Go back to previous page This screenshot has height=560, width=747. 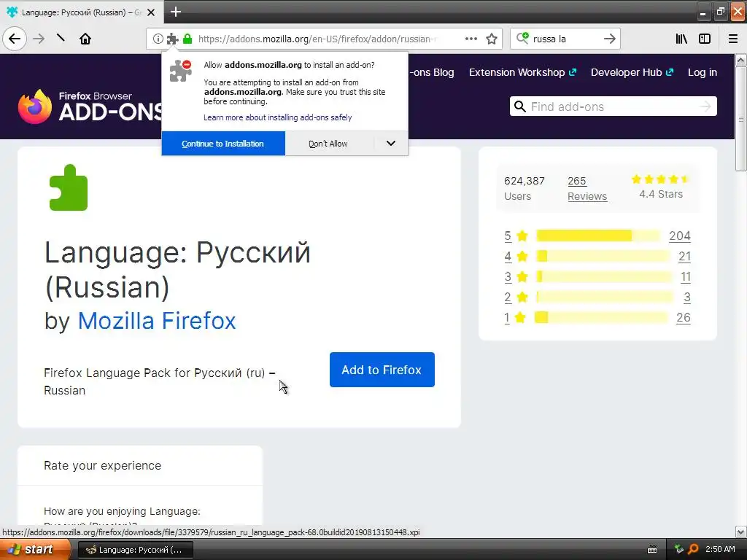(15, 39)
